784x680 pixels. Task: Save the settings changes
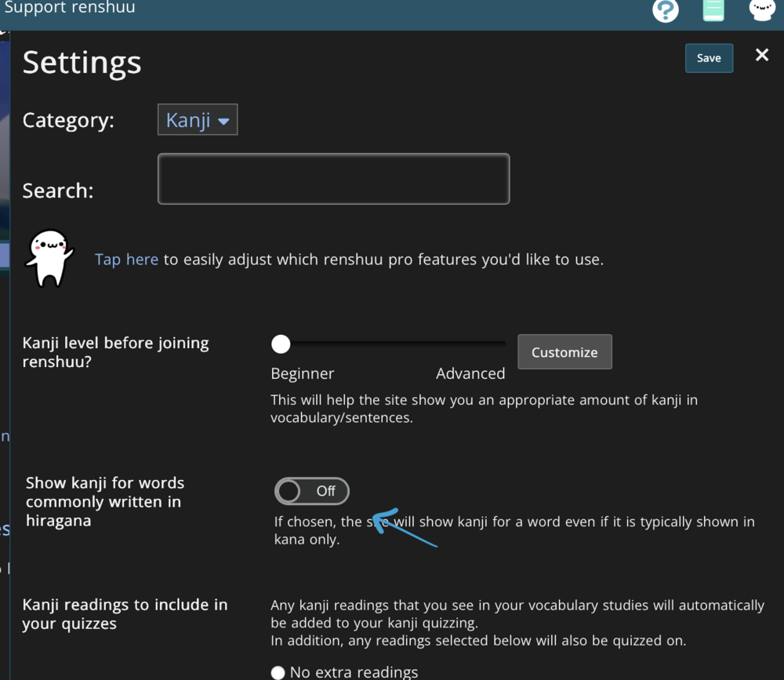(709, 58)
